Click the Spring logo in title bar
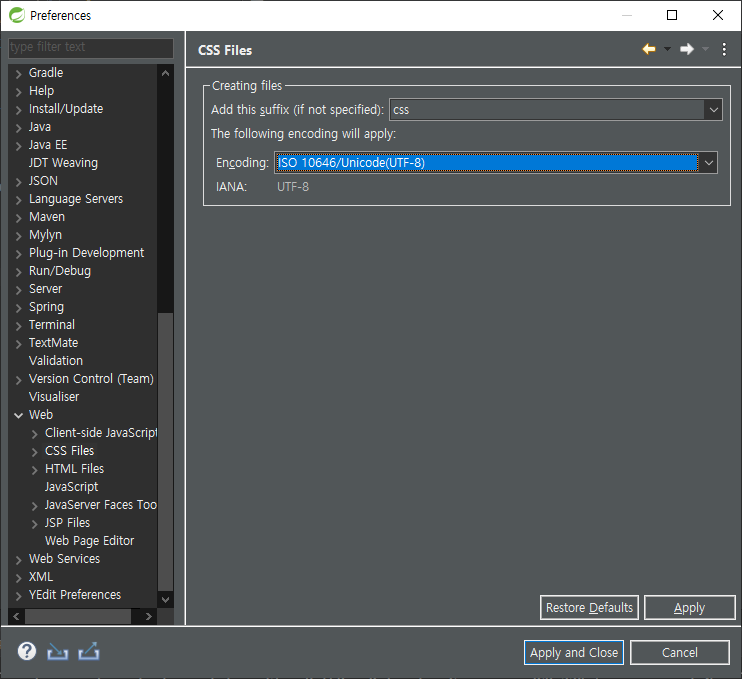 17,15
